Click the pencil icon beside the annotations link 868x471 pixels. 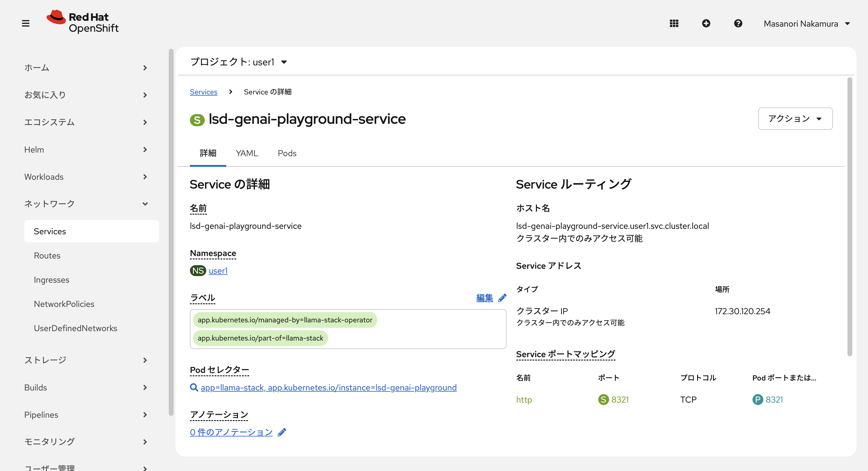tap(282, 432)
